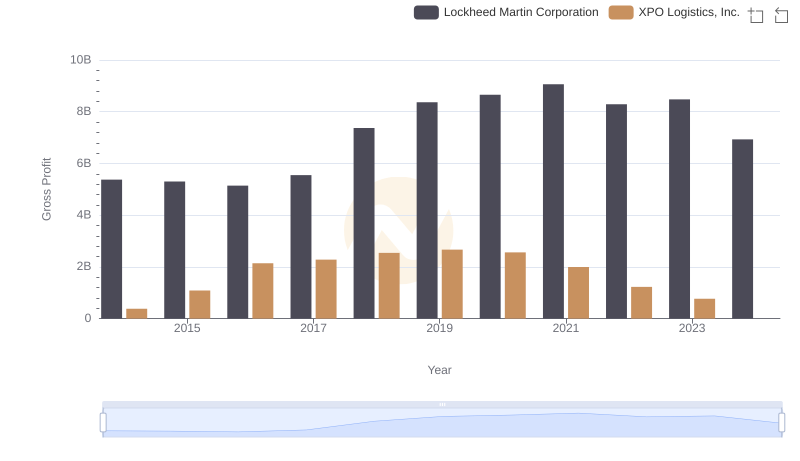Click the 8B y-axis label
This screenshot has height=461, width=800.
(84, 111)
